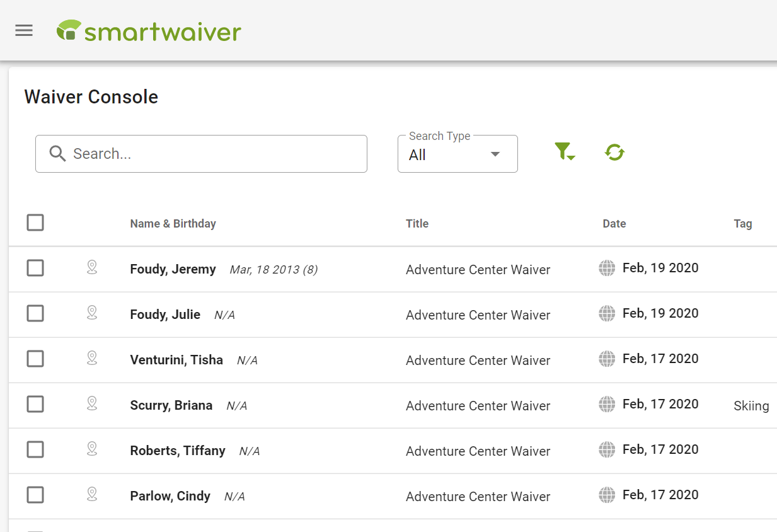Select checkbox for Roberts, Tiffany
Image resolution: width=777 pixels, height=532 pixels.
point(35,449)
